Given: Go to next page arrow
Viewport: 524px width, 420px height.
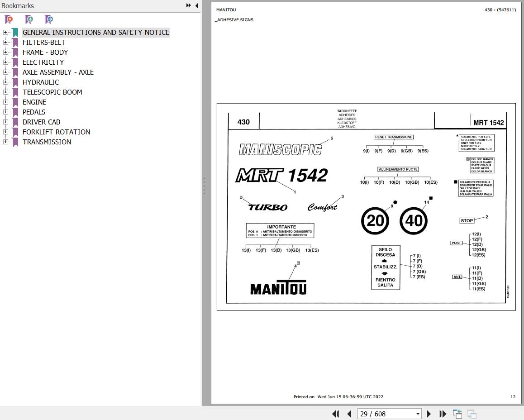Looking at the screenshot, I should 429,414.
